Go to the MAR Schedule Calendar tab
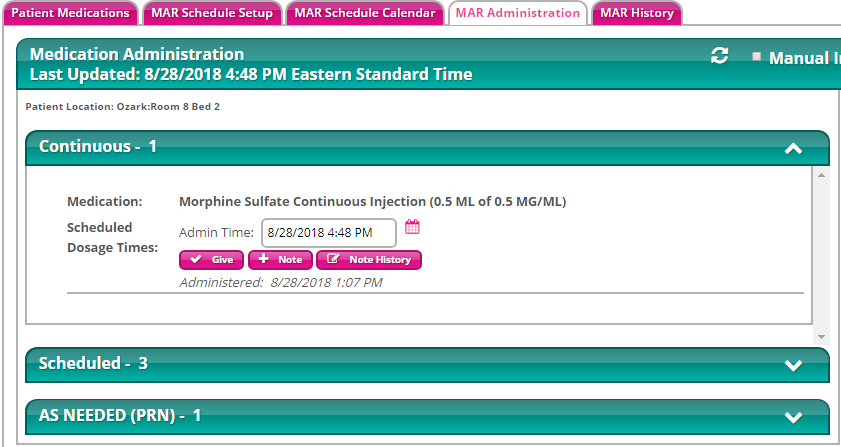This screenshot has width=841, height=447. click(365, 13)
